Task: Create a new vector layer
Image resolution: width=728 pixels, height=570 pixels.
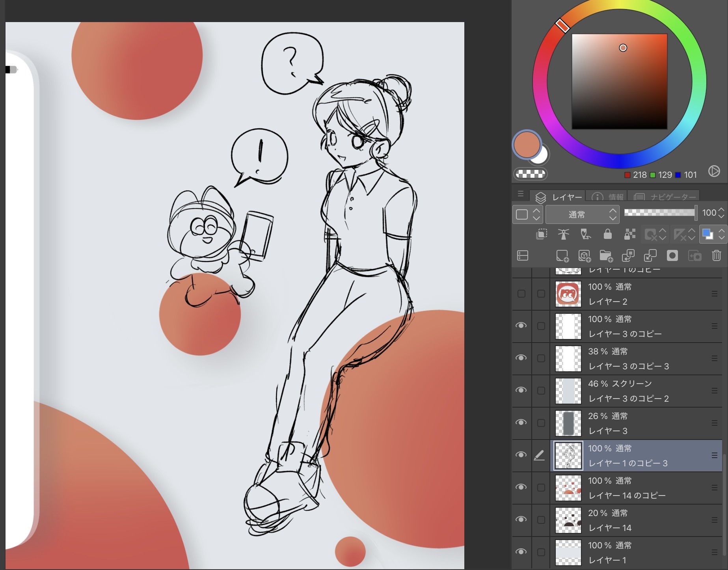Action: pos(584,256)
